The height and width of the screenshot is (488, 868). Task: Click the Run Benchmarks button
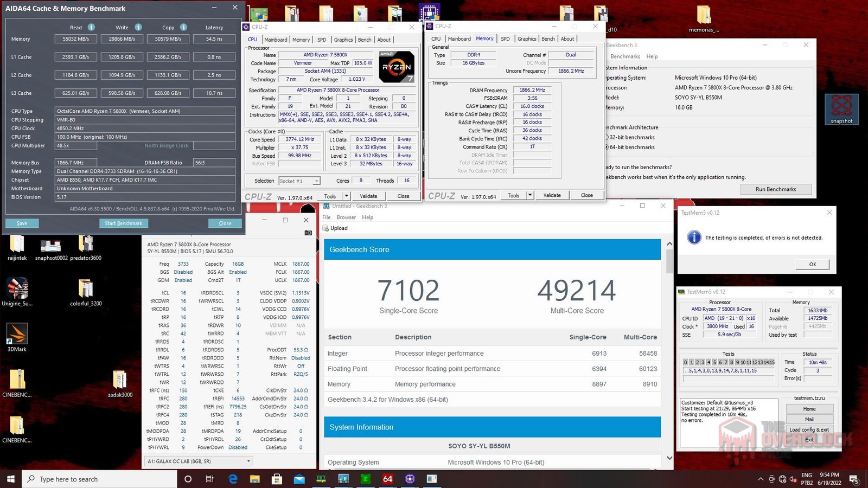click(776, 189)
